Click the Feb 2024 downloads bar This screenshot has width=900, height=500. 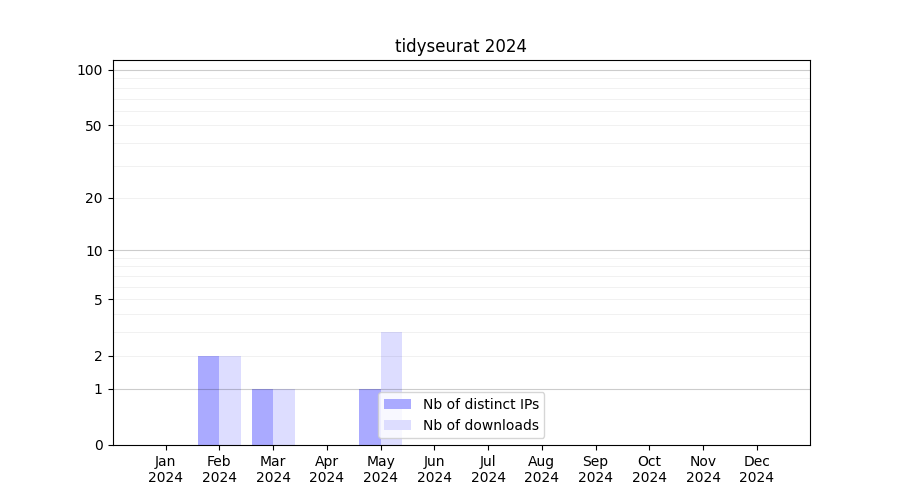coord(230,400)
